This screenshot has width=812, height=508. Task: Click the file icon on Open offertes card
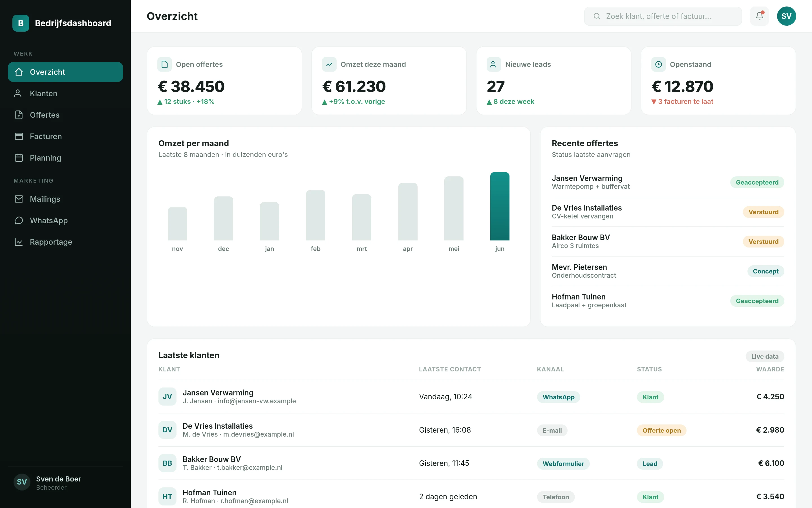pyautogui.click(x=164, y=64)
